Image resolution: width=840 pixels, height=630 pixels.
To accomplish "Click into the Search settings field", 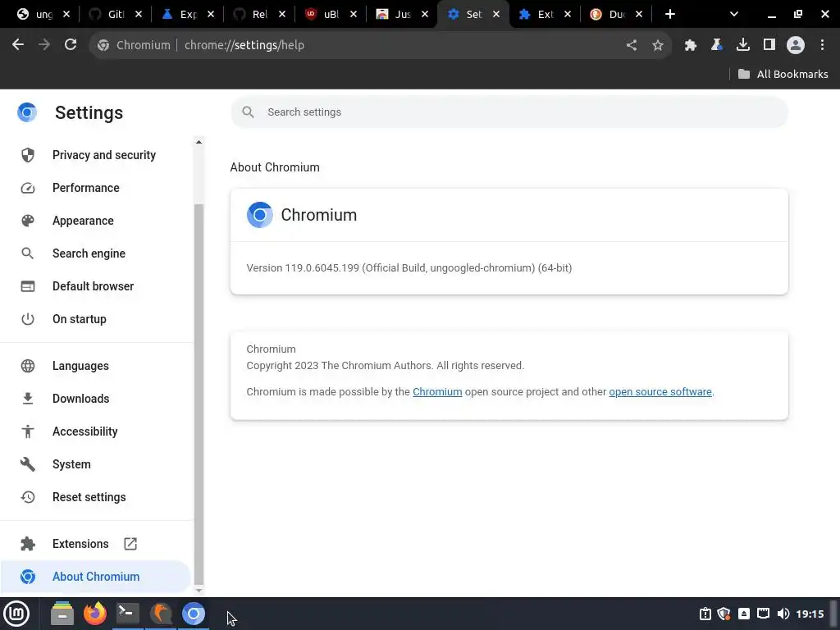I will click(x=509, y=112).
